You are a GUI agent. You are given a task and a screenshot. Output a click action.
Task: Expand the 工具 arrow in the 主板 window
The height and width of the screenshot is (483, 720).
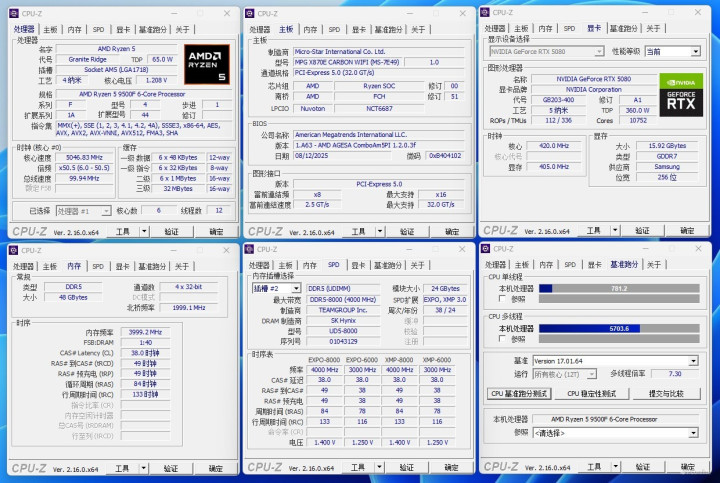click(x=380, y=231)
